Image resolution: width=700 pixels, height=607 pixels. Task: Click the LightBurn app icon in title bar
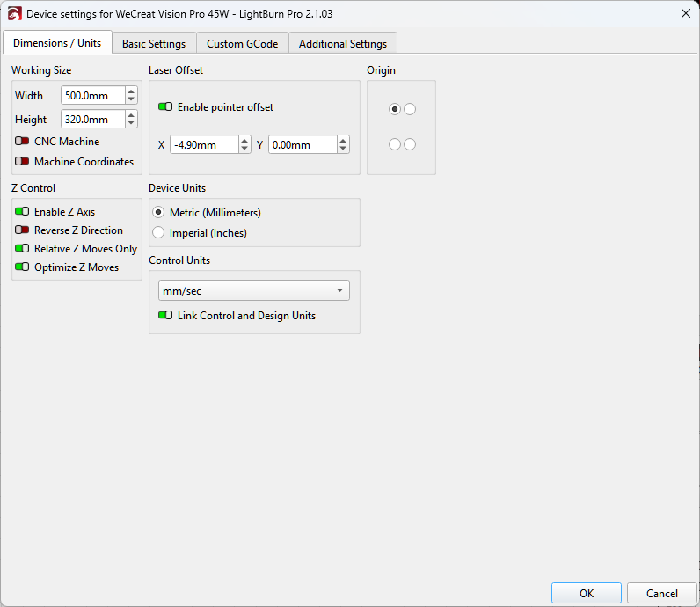[x=14, y=14]
